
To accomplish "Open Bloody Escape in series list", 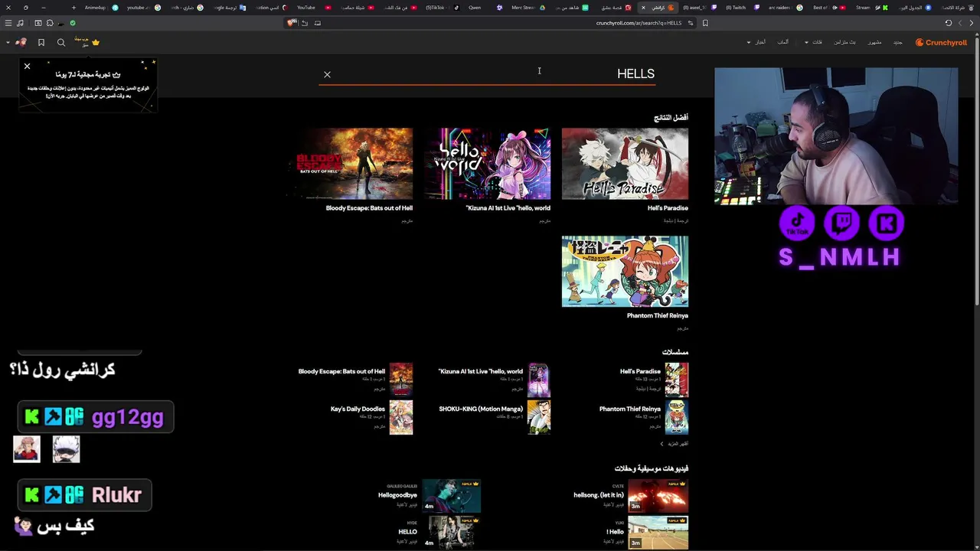I will tap(355, 380).
